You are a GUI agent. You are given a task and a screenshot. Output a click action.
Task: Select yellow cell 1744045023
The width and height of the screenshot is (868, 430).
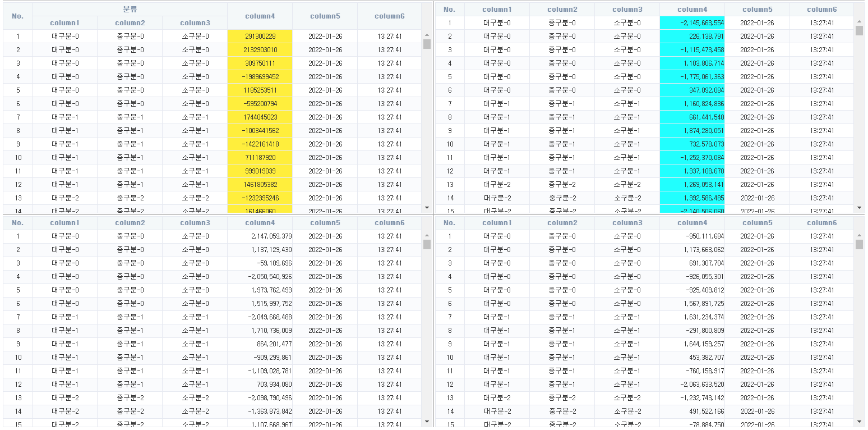(x=260, y=117)
